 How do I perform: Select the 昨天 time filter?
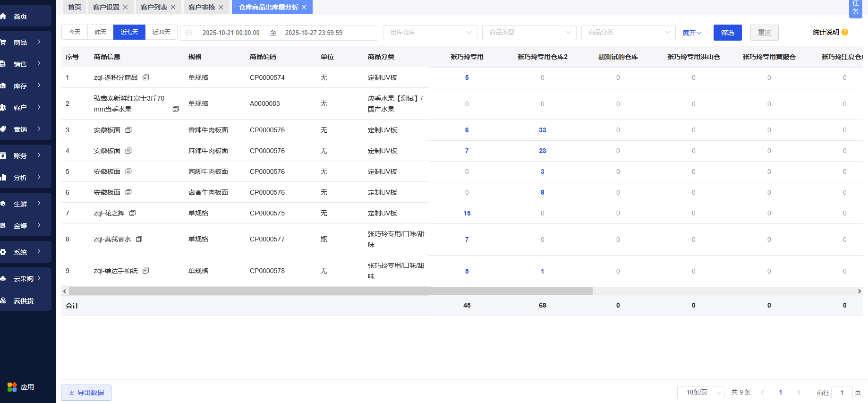tap(101, 32)
